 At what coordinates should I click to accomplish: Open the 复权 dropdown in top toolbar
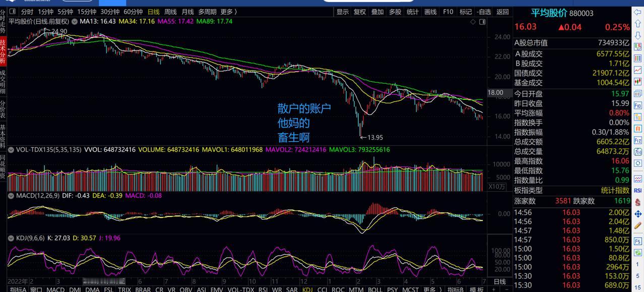[x=360, y=12]
